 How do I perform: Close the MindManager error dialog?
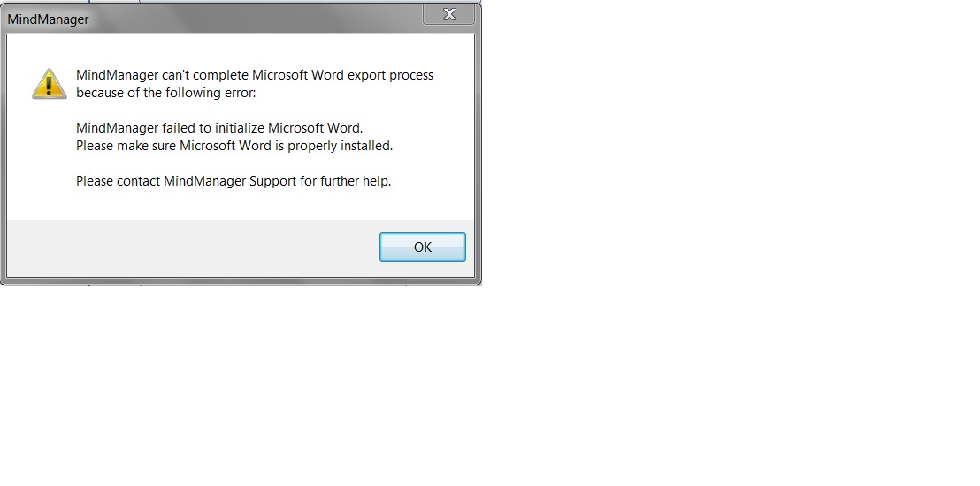[x=448, y=14]
